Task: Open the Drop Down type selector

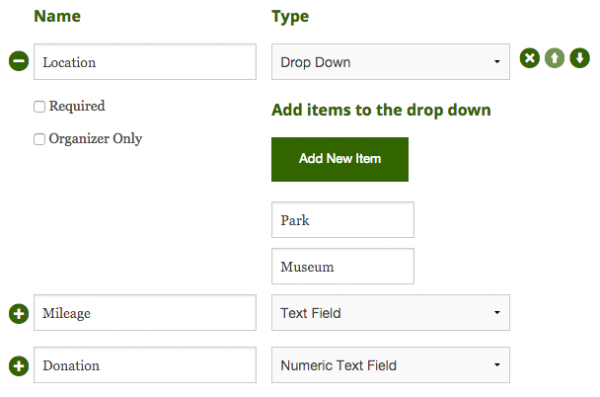Action: pos(390,62)
